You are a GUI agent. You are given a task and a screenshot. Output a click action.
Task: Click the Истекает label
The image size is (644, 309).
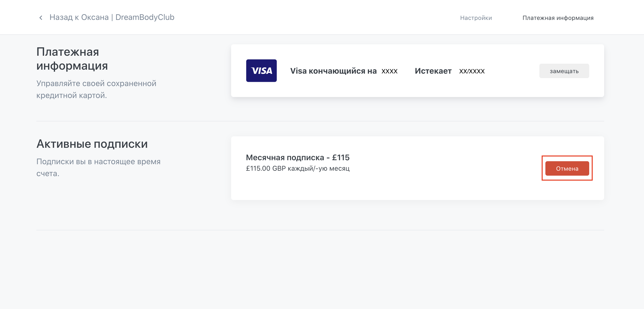433,71
